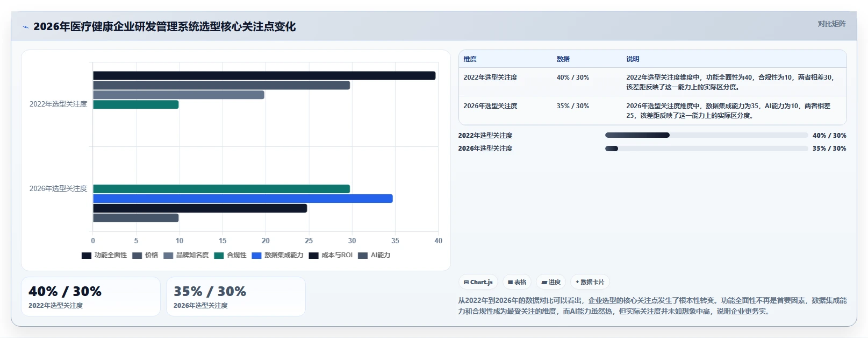Toggle the 品牌知名度 legend item

tap(186, 255)
